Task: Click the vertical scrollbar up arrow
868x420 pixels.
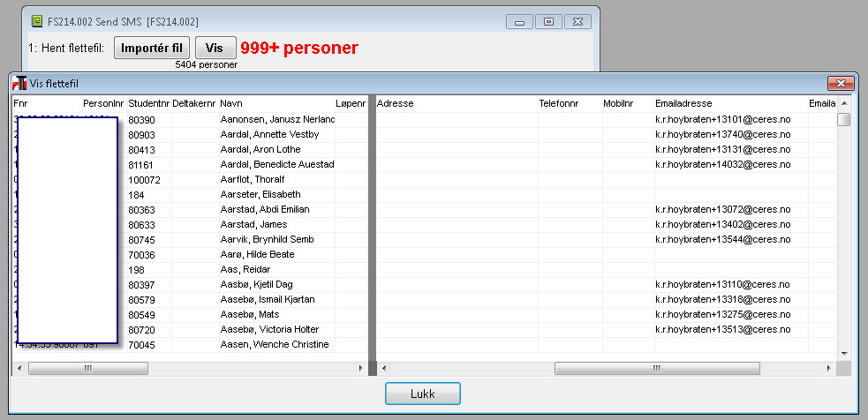Action: (x=843, y=103)
